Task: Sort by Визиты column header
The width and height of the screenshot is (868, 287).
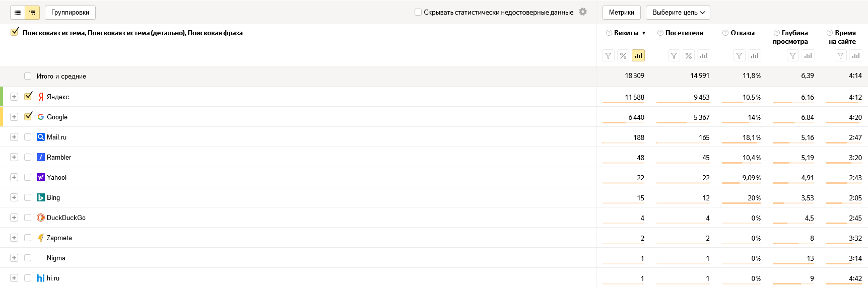Action: pyautogui.click(x=626, y=33)
